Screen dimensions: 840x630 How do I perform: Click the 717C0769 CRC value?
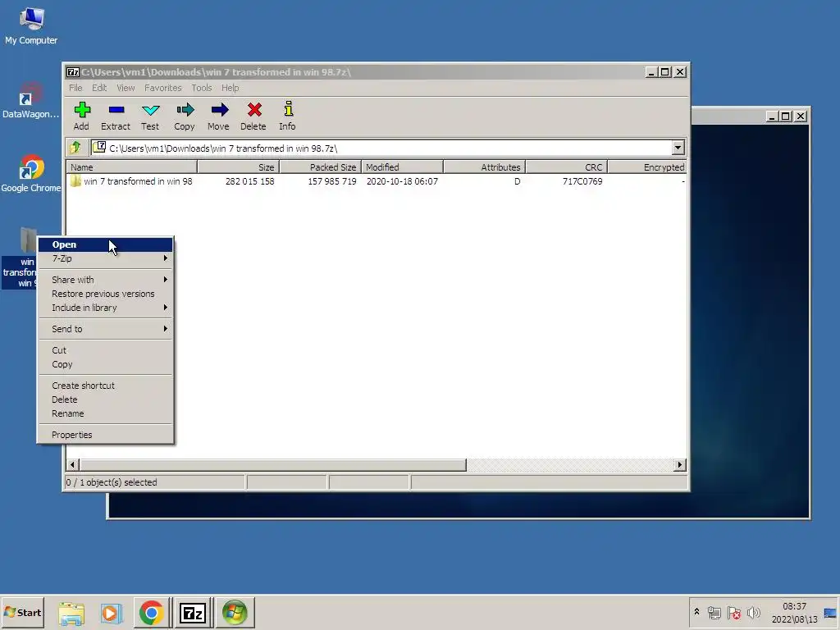(x=582, y=181)
